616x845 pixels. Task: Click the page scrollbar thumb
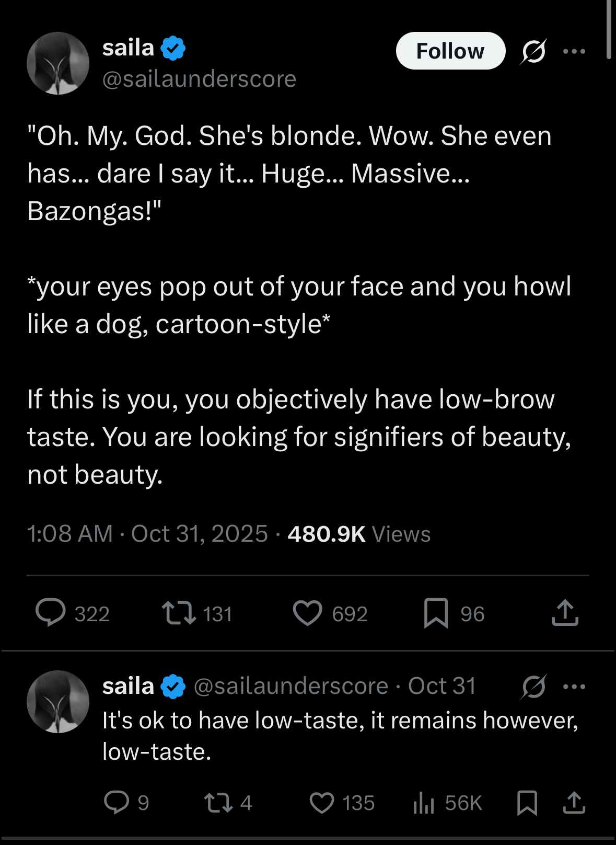pyautogui.click(x=609, y=29)
